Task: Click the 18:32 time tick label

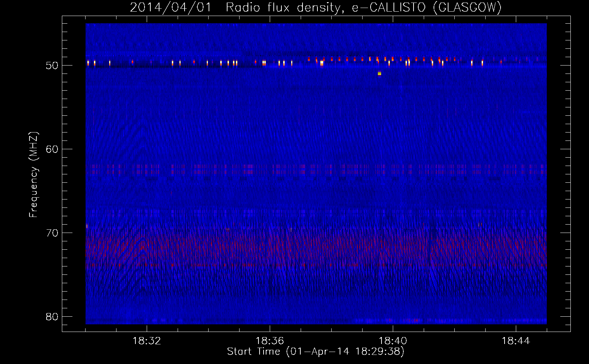Action: [147, 341]
